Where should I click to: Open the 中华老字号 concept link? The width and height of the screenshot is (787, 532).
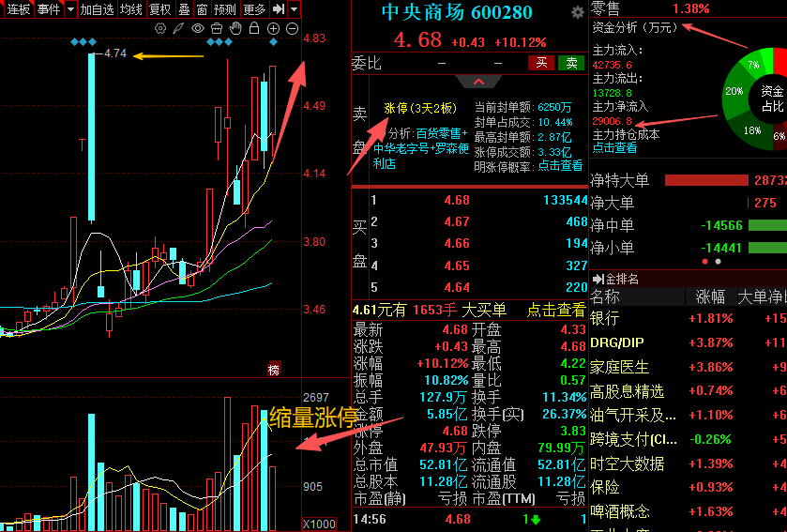click(400, 148)
